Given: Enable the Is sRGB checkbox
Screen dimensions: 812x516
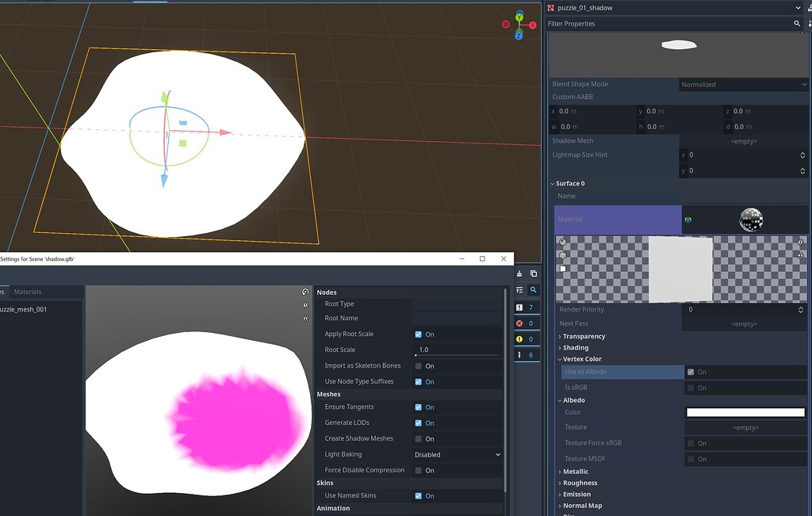Looking at the screenshot, I should (692, 388).
